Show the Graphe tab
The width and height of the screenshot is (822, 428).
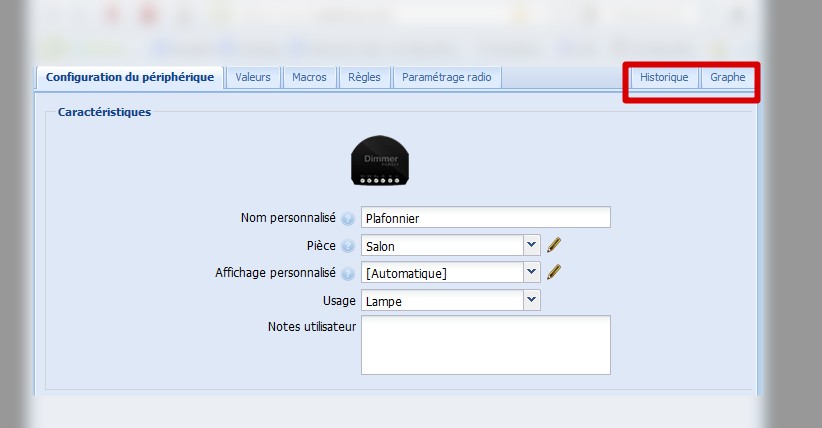[x=727, y=77]
